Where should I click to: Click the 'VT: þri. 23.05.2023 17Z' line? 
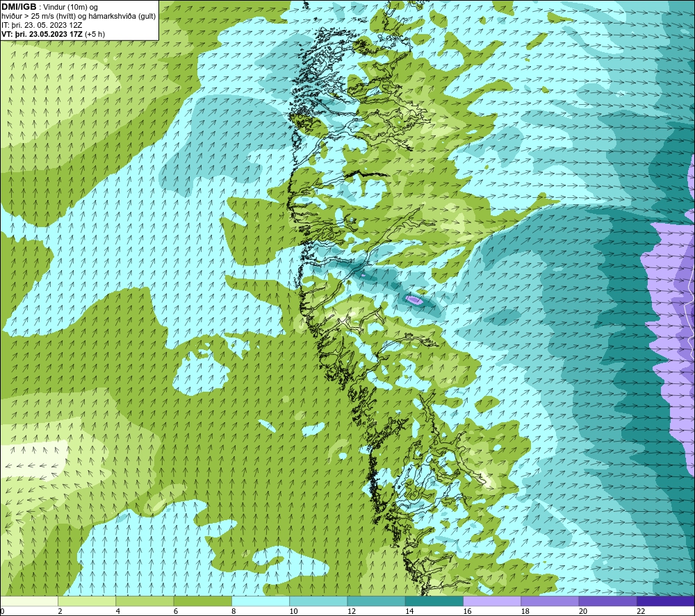42,34
